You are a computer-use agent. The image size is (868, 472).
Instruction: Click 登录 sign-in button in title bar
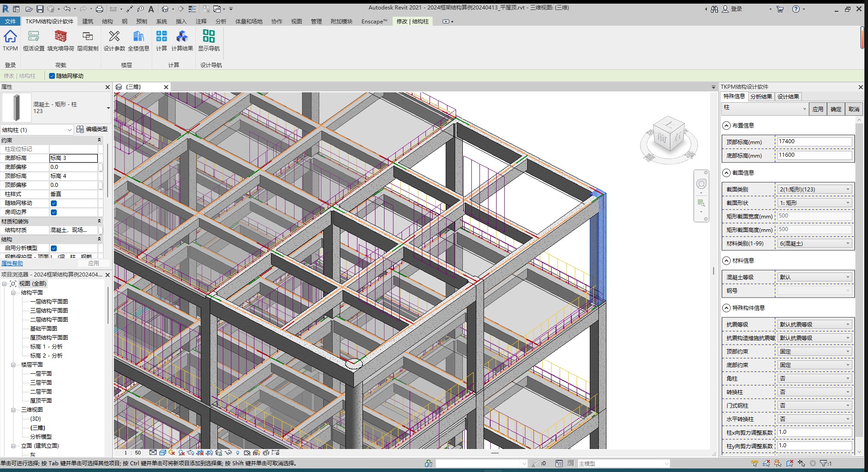732,9
